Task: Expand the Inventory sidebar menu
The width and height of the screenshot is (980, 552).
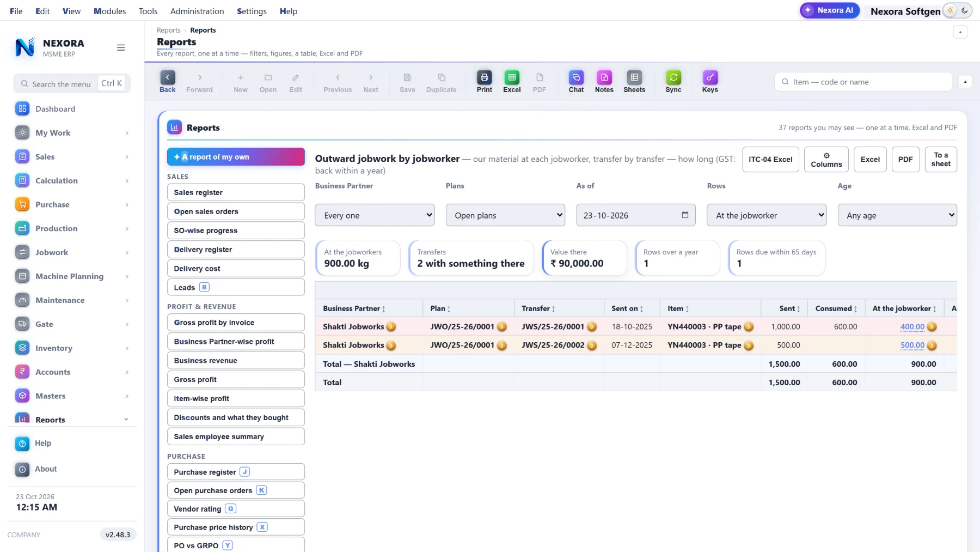Action: pos(72,348)
